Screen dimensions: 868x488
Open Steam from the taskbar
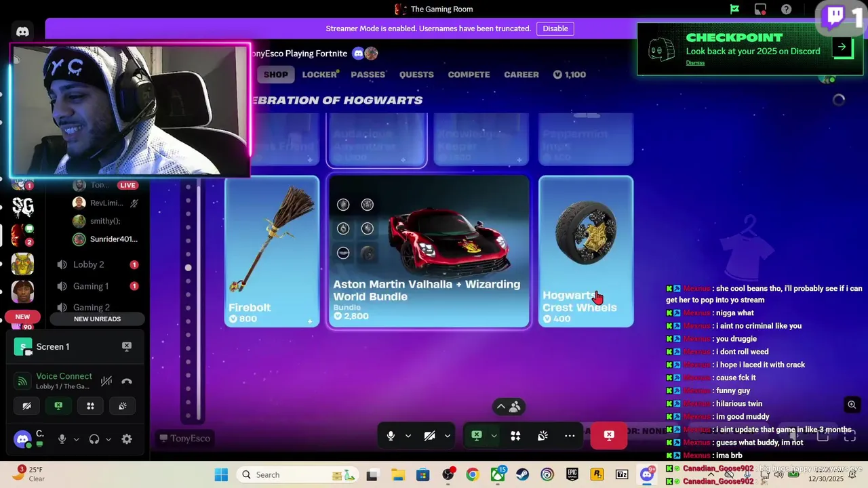[x=523, y=475]
